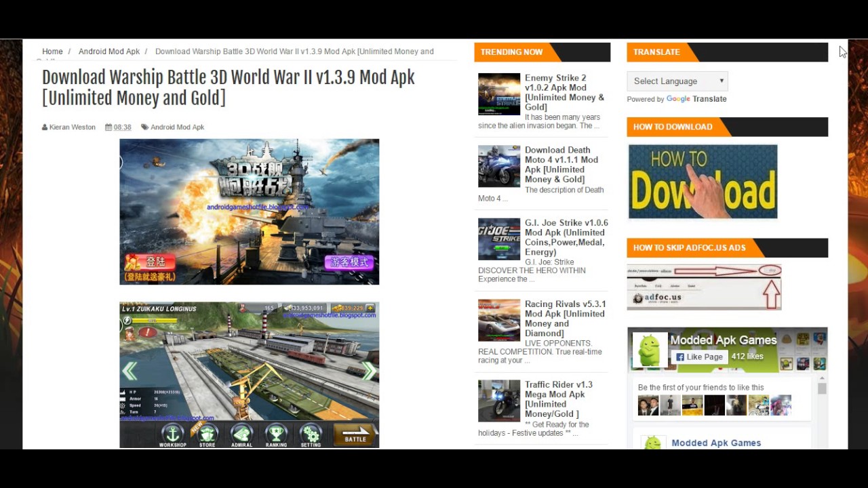Open Download Death Moto 4 v1.1.1 post

click(x=561, y=165)
